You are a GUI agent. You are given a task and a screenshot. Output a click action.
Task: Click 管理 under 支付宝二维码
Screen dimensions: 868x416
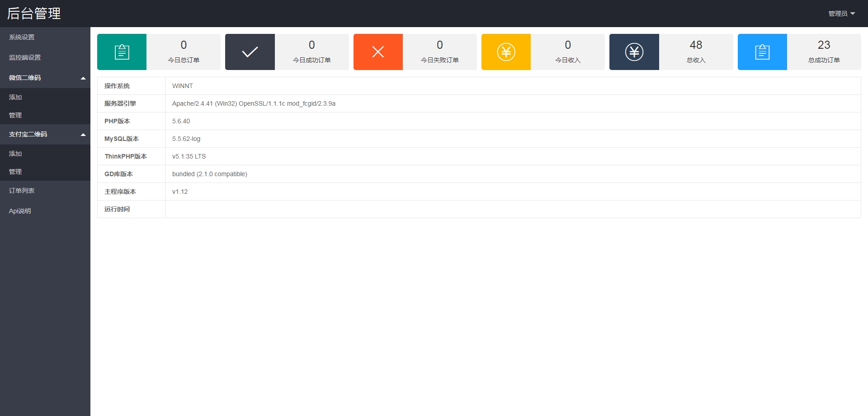(x=45, y=172)
